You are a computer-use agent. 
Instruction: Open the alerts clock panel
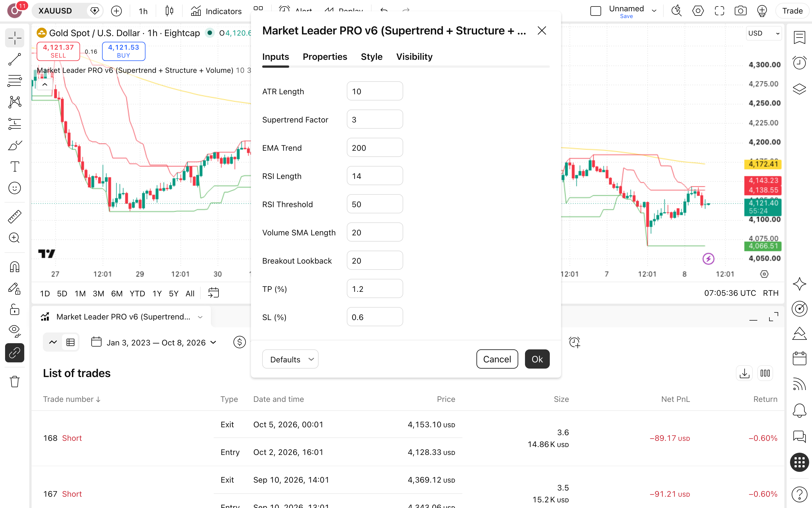point(799,63)
